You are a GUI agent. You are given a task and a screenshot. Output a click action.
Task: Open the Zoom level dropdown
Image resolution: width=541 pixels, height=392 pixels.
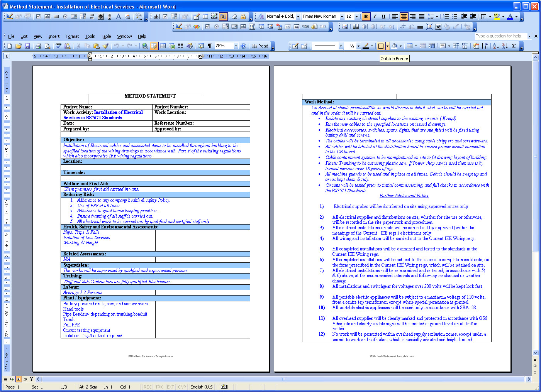point(236,46)
